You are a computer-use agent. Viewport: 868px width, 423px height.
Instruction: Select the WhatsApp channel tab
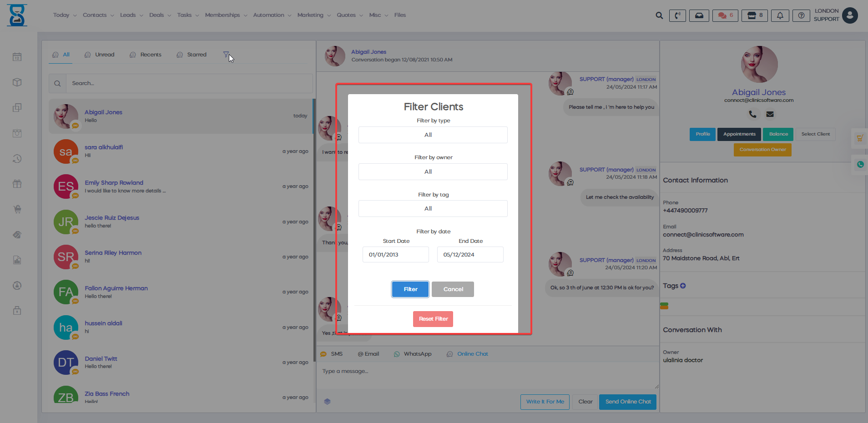point(413,354)
